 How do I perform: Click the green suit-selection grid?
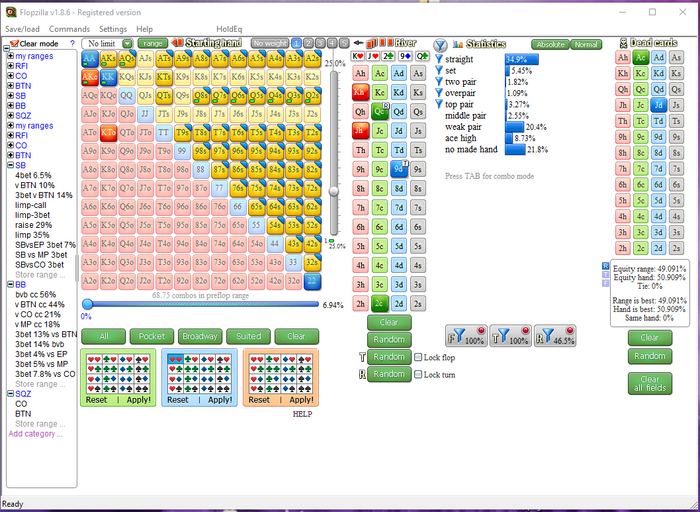click(118, 374)
